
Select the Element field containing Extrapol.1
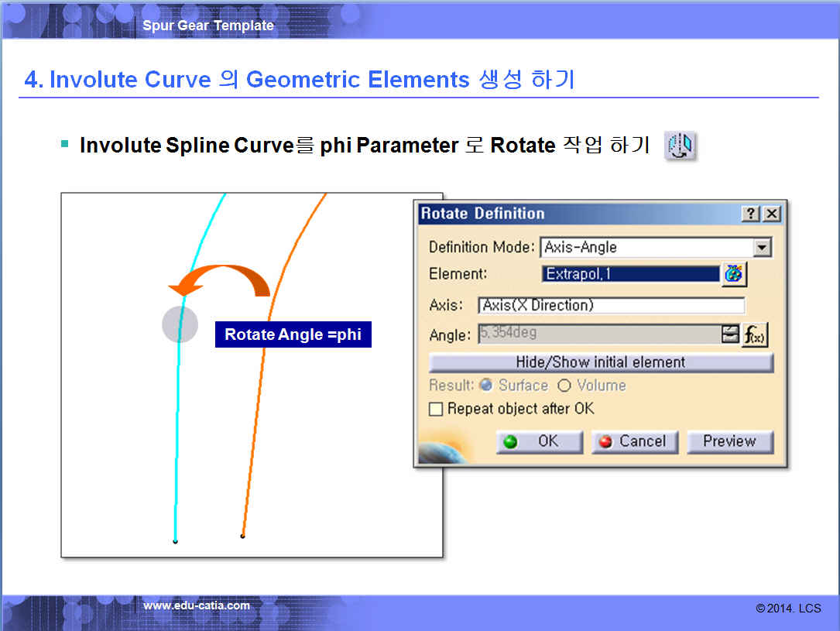[x=630, y=274]
